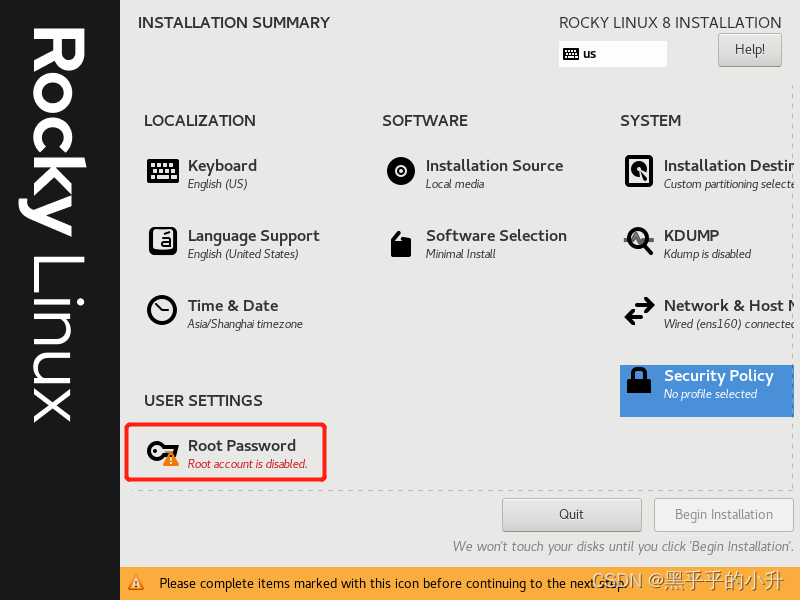Click the 'Local media' text
The image size is (800, 600).
tap(455, 184)
